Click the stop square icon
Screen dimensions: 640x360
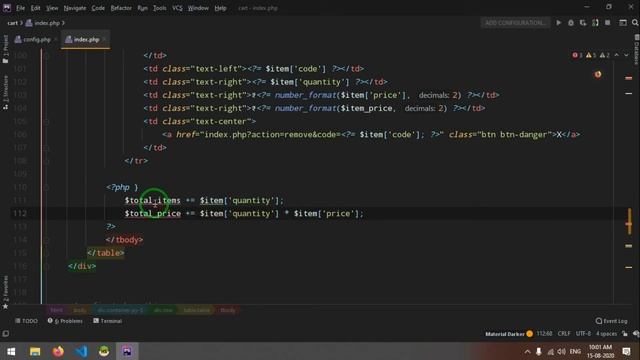point(608,23)
